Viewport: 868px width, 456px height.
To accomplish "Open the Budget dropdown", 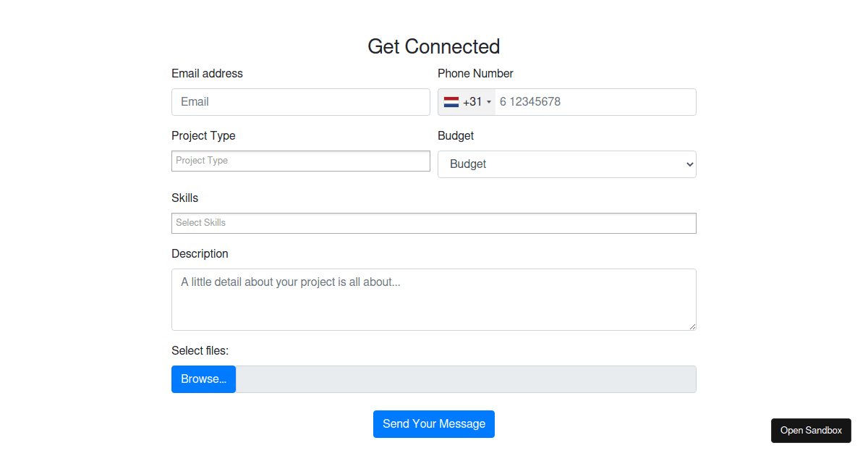I will tap(566, 164).
